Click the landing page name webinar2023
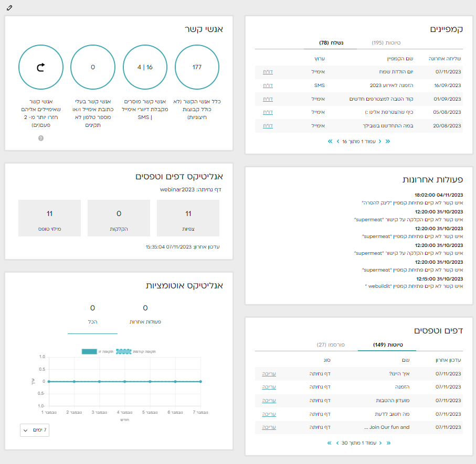Viewport: 476px width, 464px height. tap(177, 190)
